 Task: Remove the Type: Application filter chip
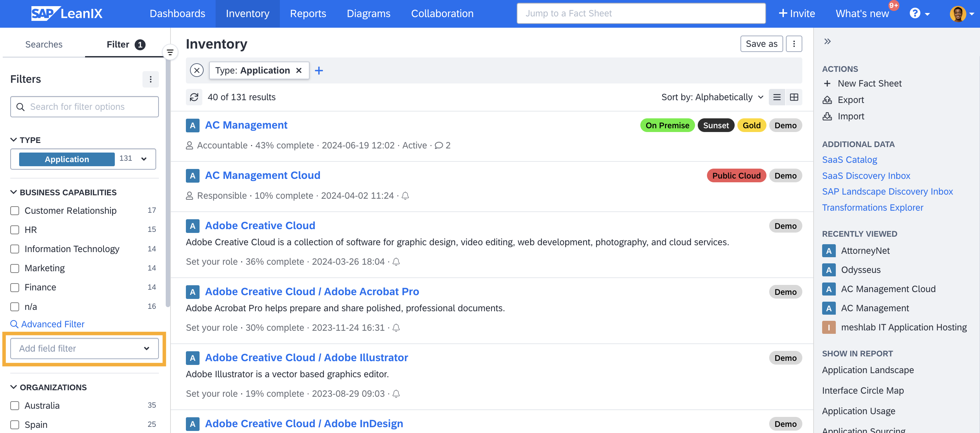[299, 70]
